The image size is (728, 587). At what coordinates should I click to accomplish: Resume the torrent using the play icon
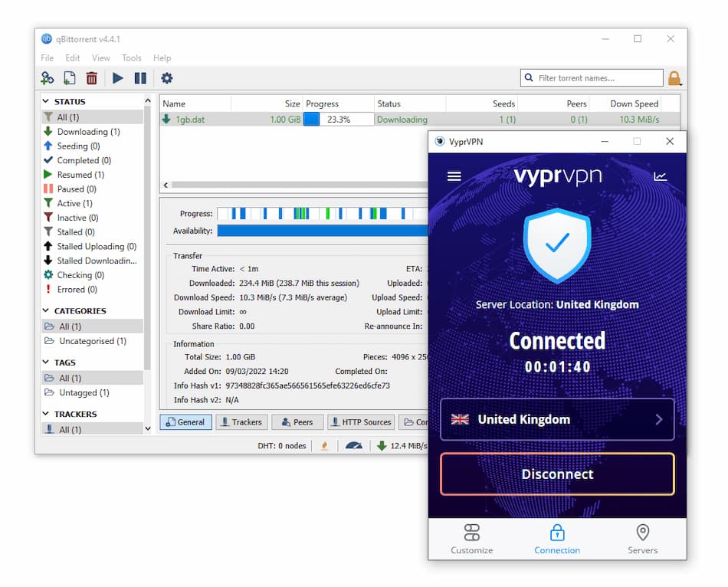(116, 77)
